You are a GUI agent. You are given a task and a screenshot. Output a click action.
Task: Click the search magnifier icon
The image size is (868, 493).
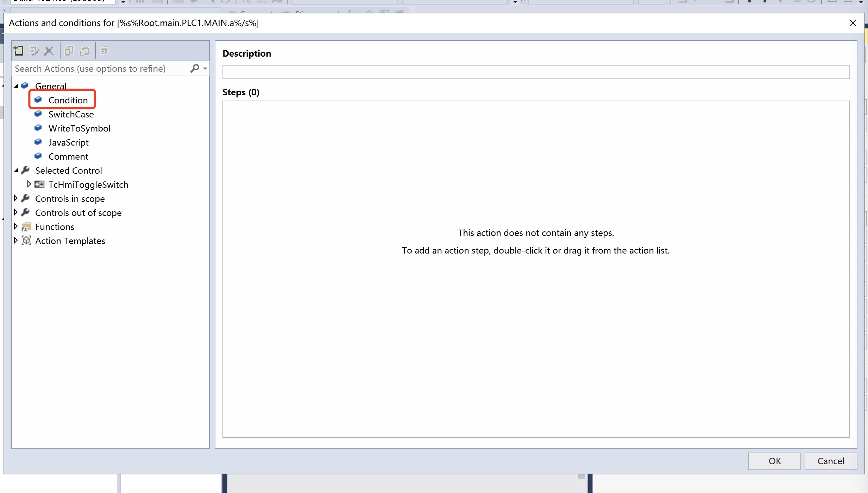[195, 68]
